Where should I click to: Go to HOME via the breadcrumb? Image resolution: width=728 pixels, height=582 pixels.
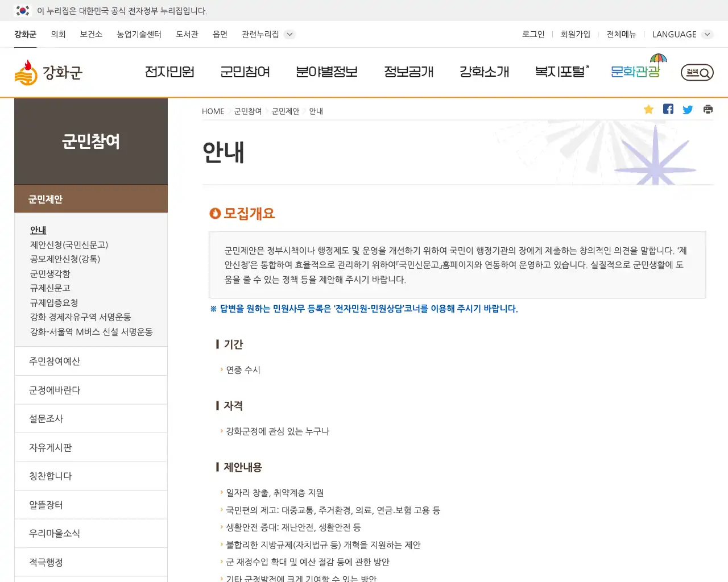213,111
